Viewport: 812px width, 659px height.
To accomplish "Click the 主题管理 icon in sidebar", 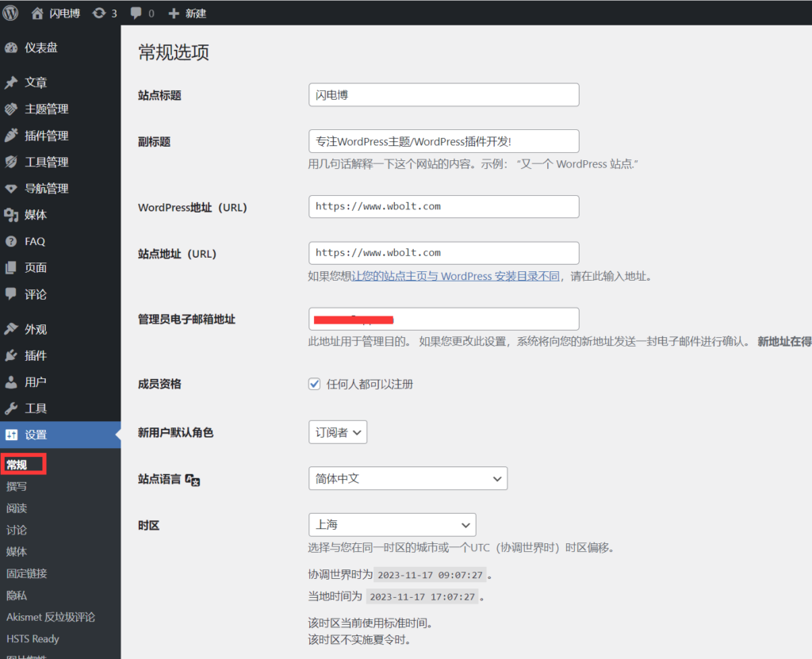I will pos(11,109).
